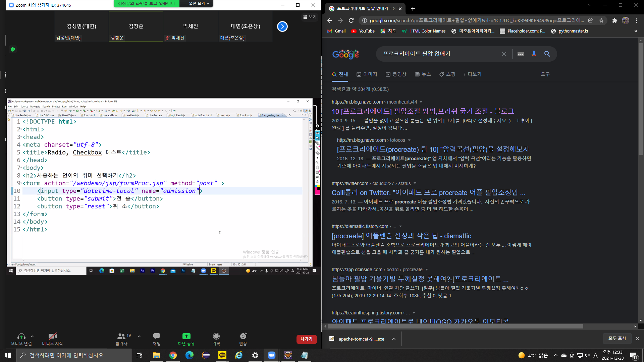This screenshot has height=362, width=644.
Task: Open Colli콜리 on Twitter result link
Action: click(x=428, y=193)
